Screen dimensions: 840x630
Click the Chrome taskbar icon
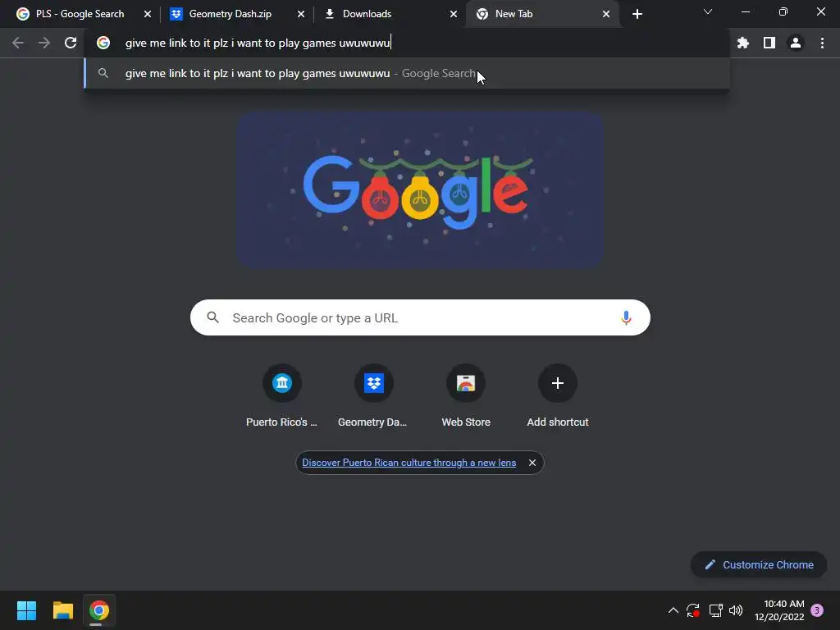(x=99, y=610)
